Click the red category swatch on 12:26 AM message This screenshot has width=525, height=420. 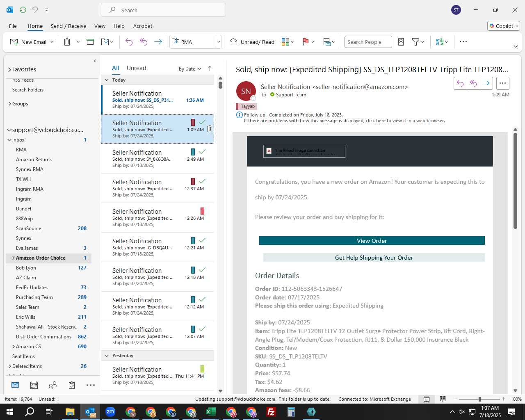tap(202, 211)
